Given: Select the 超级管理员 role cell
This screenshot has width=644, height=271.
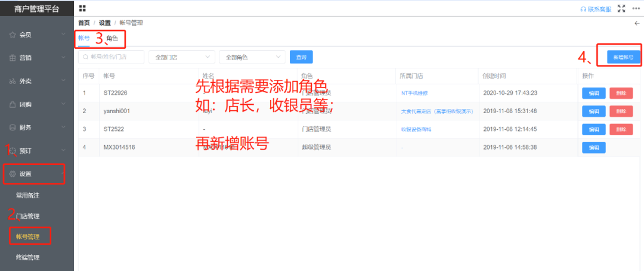Looking at the screenshot, I should (x=316, y=147).
